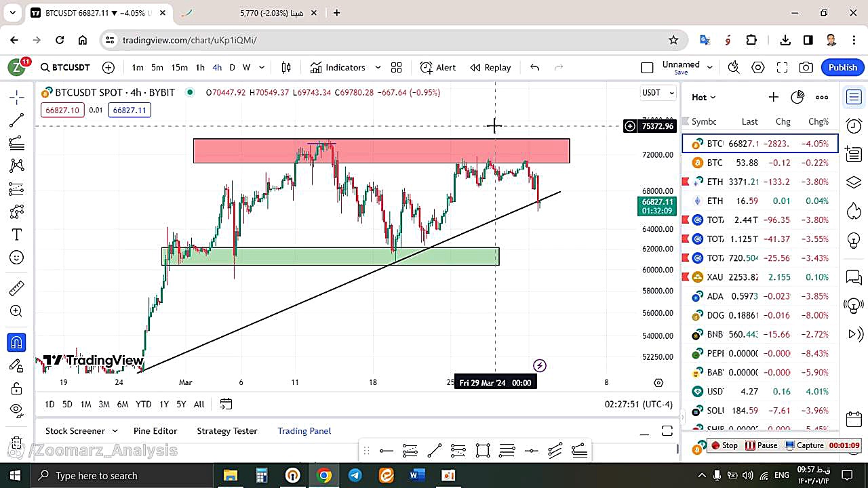The height and width of the screenshot is (488, 868).
Task: Open the watchlist three-dots menu
Action: click(x=822, y=97)
